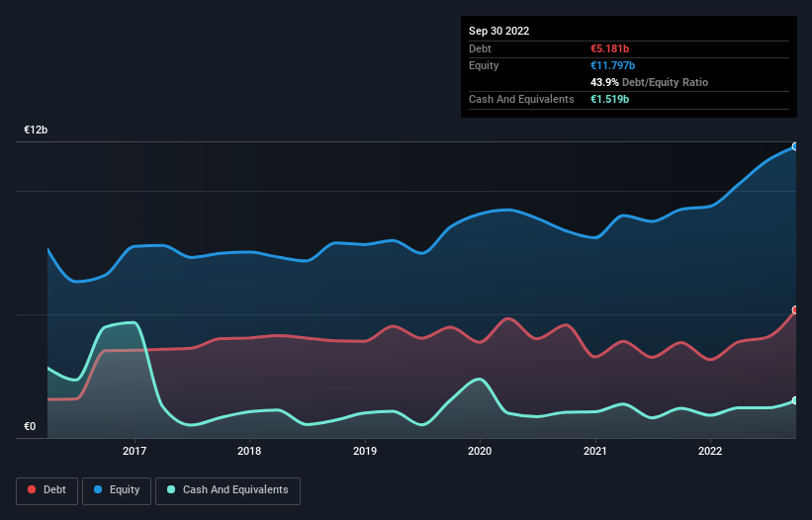Image resolution: width=812 pixels, height=520 pixels.
Task: Click the Sep 30 2022 tooltip date
Action: pyautogui.click(x=499, y=31)
